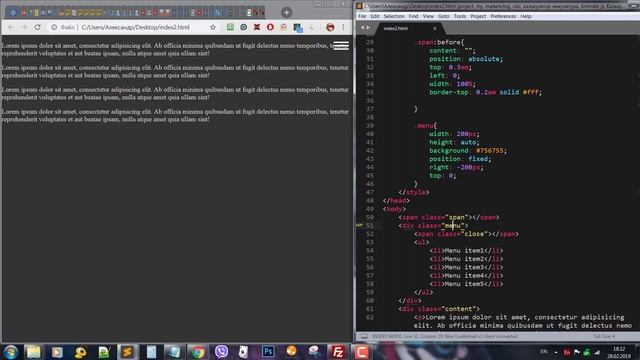Open the Goto menu
640x360 pixels.
pos(443,16)
